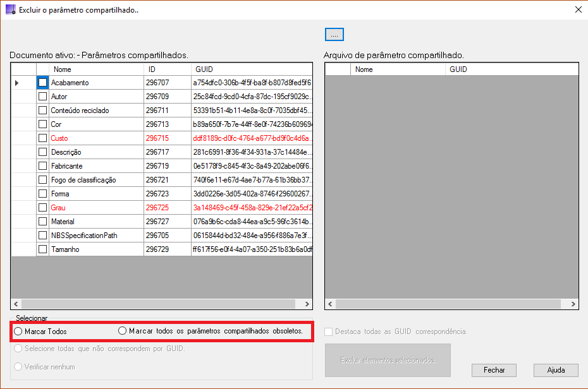
Task: Select the NBSSpecificationPath name cell
Action: (x=96, y=235)
